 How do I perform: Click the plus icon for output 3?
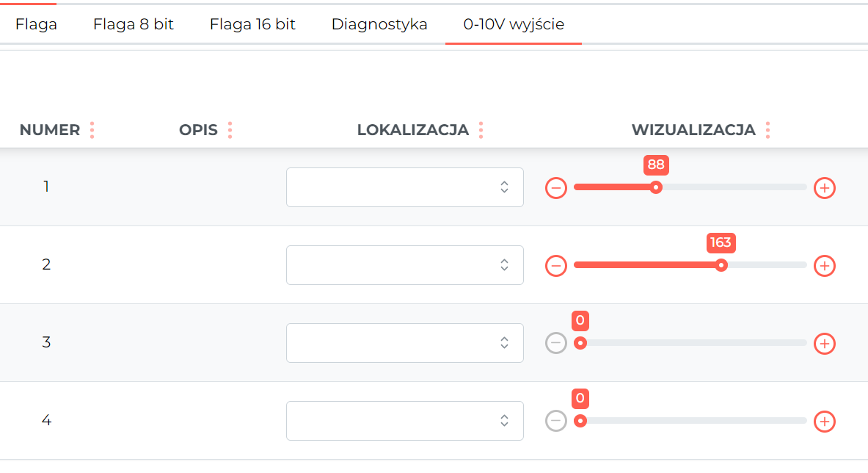tap(824, 344)
